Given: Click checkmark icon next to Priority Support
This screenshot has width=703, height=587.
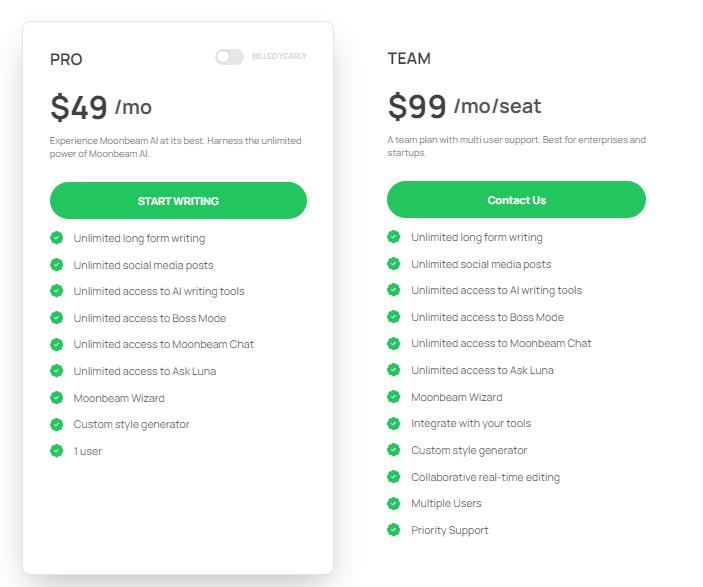Looking at the screenshot, I should tap(394, 530).
